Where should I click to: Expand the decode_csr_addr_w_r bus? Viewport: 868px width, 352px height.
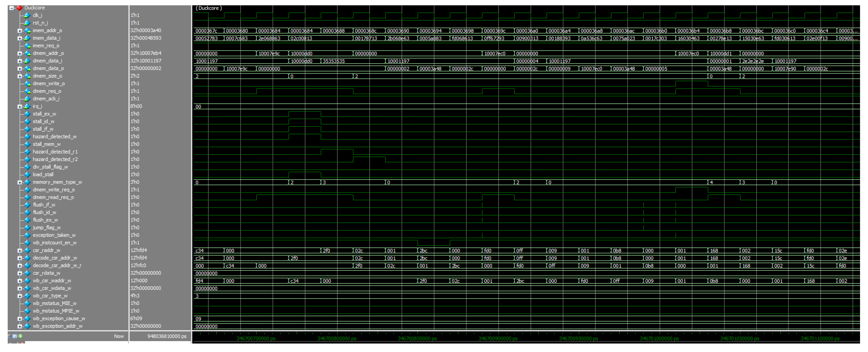click(20, 266)
